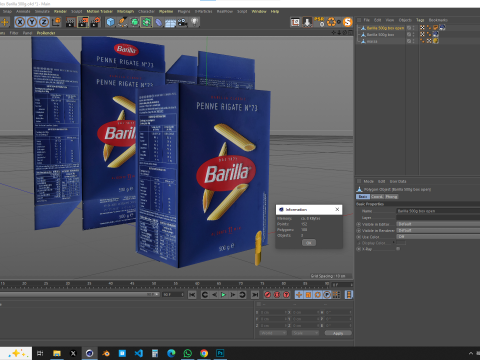Click the red frame render region icon

(295, 22)
